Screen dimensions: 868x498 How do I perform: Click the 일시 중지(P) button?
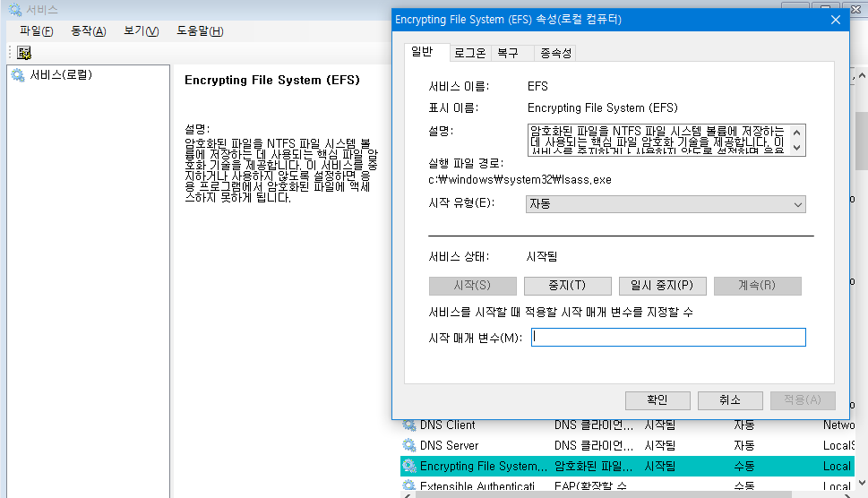click(x=662, y=286)
